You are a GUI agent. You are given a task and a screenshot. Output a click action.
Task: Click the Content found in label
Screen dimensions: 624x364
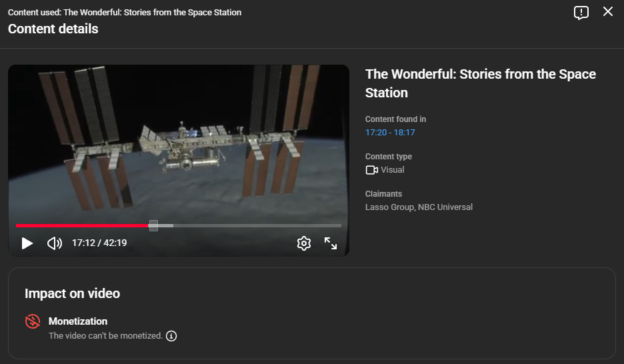(395, 119)
